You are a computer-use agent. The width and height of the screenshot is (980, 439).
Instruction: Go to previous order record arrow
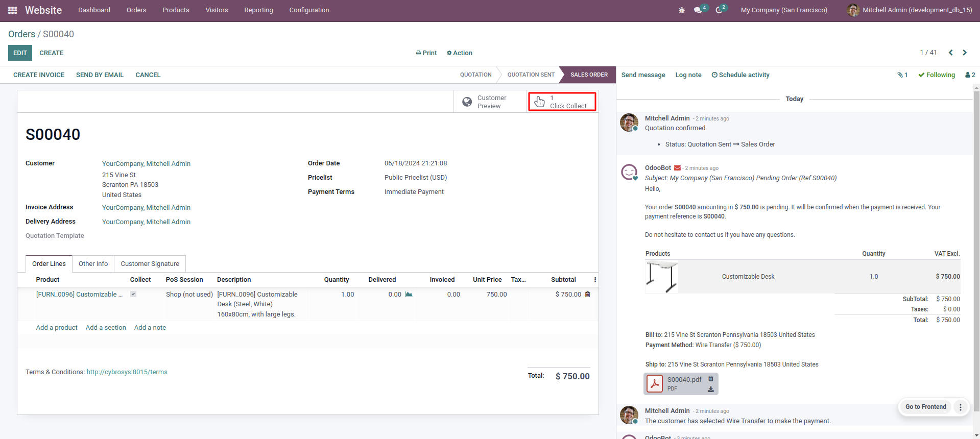[x=950, y=53]
